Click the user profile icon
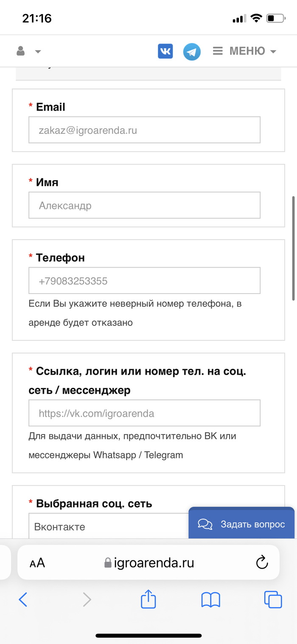The height and width of the screenshot is (644, 297). (20, 51)
